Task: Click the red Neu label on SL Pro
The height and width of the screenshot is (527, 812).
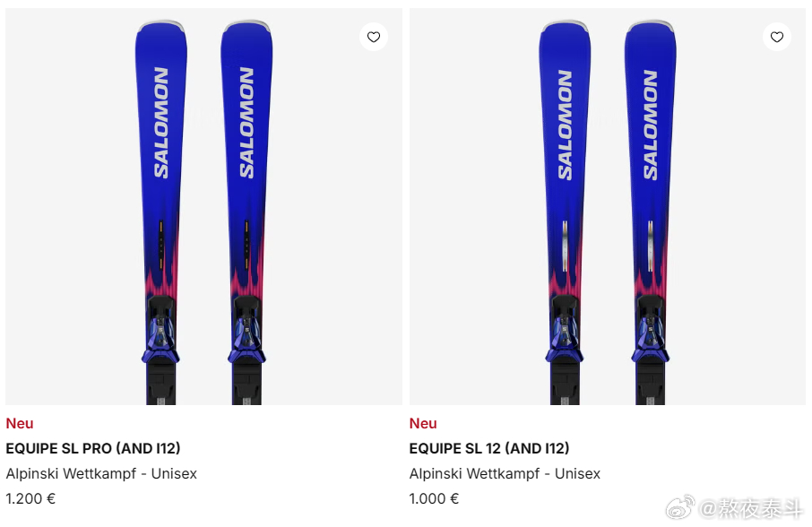Action: 20,423
